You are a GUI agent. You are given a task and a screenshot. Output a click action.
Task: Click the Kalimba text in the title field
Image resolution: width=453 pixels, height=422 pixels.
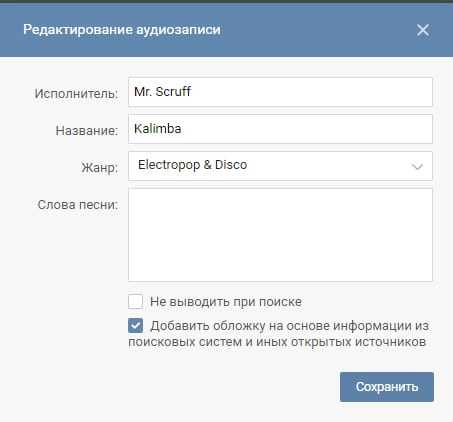click(x=158, y=129)
